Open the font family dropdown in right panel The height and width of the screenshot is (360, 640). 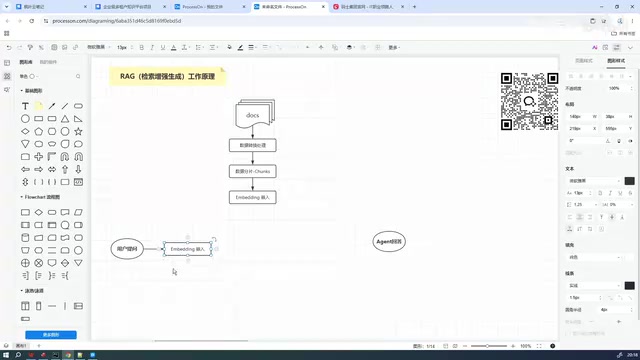pyautogui.click(x=594, y=180)
